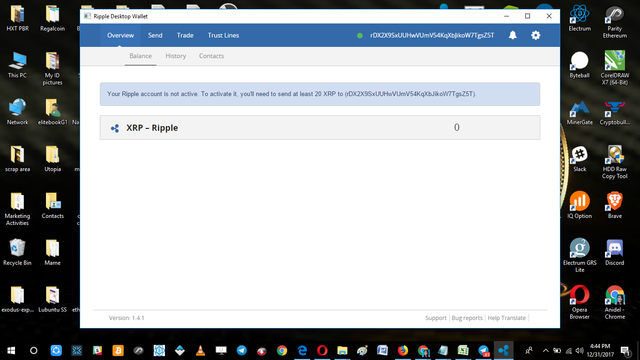Viewport: 640px width, 360px height.
Task: Click the account not active notice
Action: point(320,94)
